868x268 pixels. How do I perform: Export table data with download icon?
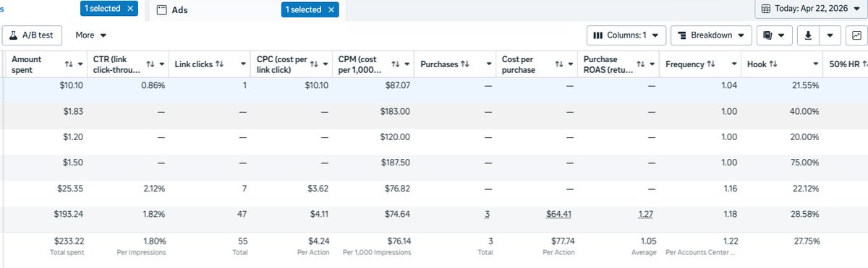pyautogui.click(x=808, y=35)
